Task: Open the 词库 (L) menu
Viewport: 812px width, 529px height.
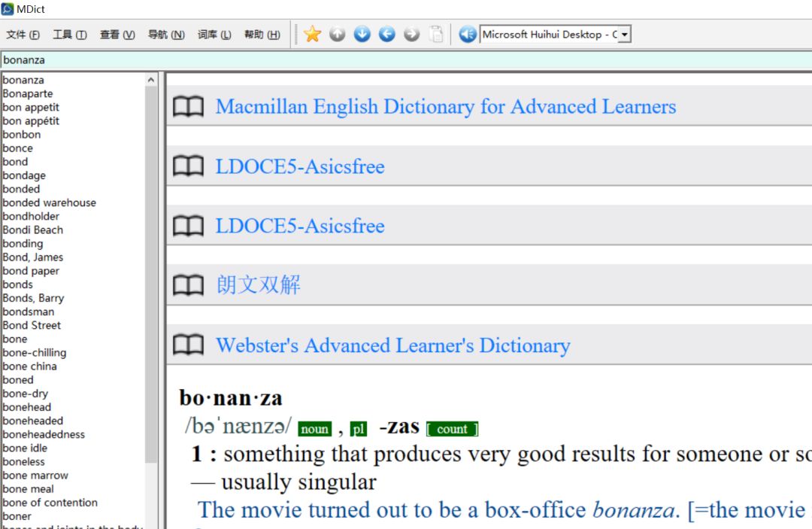Action: 214,35
